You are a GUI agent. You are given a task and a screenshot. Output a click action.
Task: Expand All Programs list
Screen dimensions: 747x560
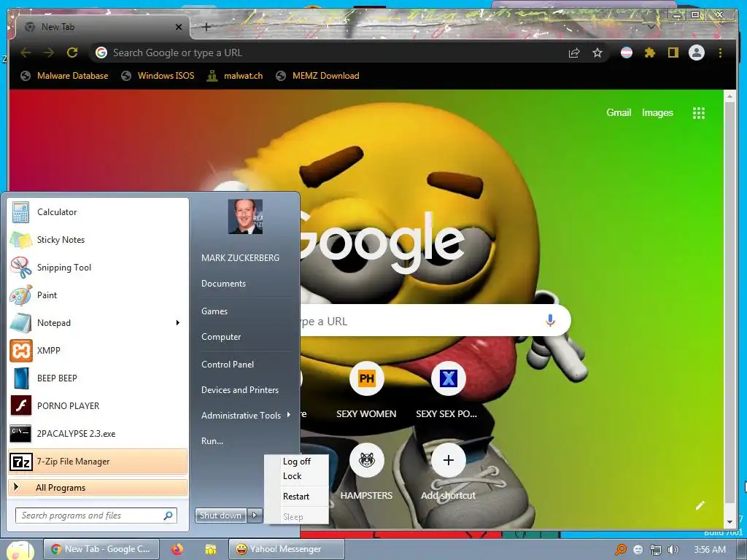tap(98, 488)
